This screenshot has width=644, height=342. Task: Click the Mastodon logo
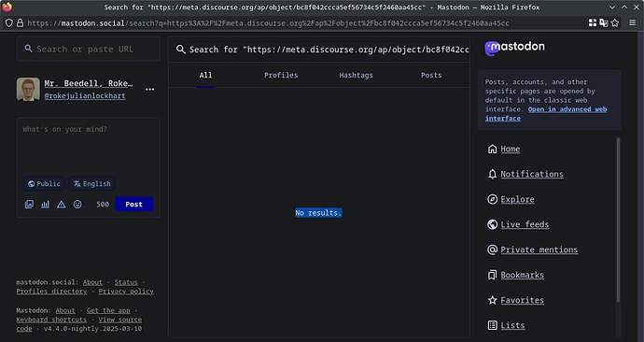pyautogui.click(x=514, y=48)
